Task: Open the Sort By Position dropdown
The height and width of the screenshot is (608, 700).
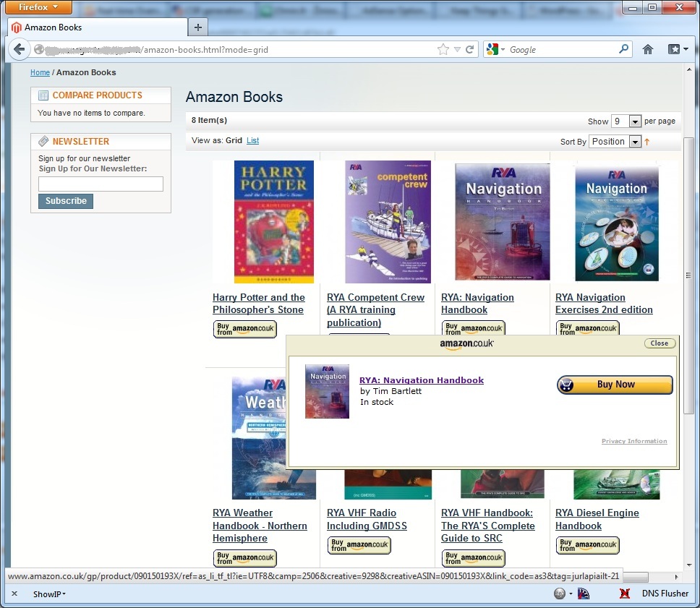Action: [615, 142]
